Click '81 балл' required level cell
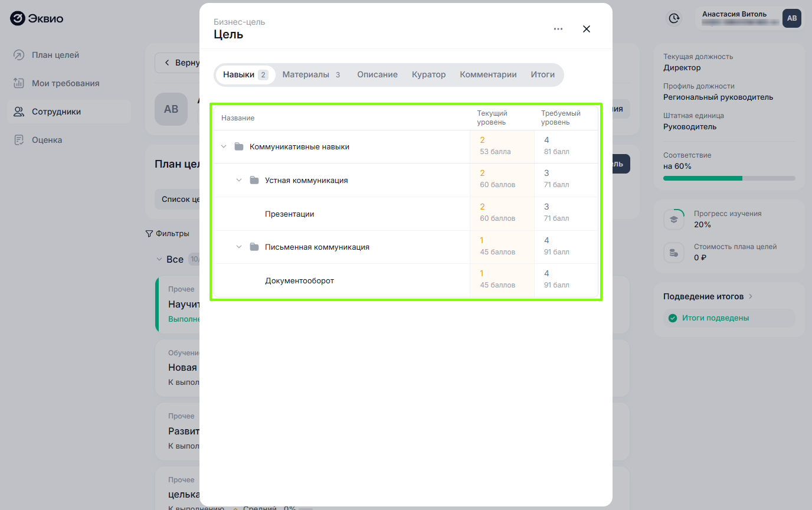Screen dimensions: 812x510 566,146
